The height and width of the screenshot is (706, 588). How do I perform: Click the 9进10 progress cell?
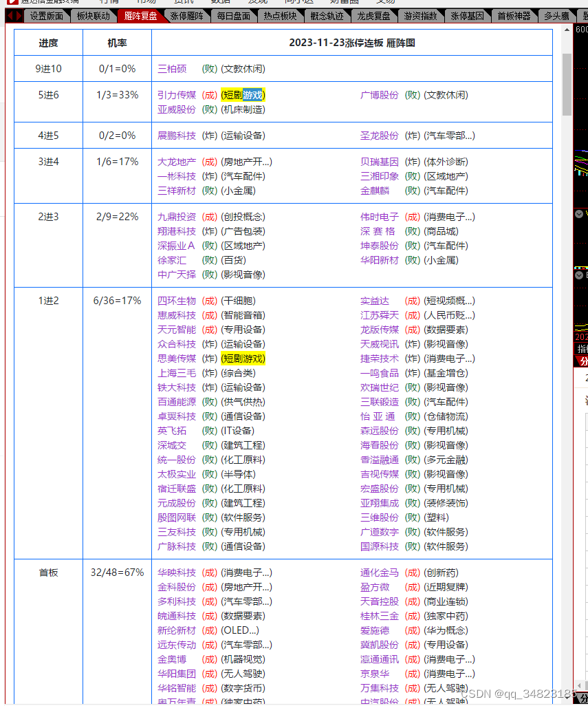click(x=48, y=69)
